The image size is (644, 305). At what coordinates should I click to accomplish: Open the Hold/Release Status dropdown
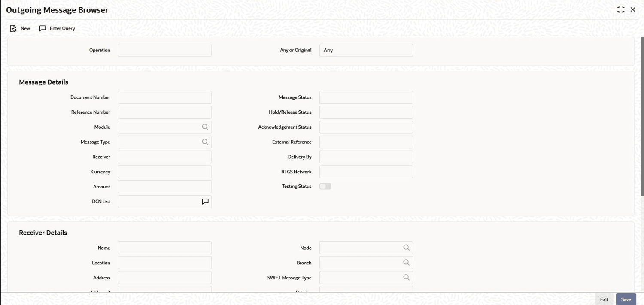coord(366,112)
